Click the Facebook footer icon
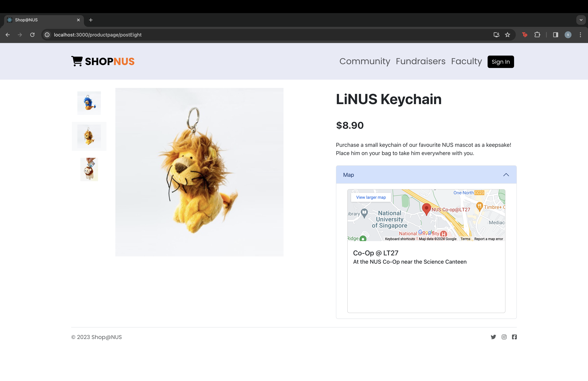Image resolution: width=588 pixels, height=381 pixels. 514,337
